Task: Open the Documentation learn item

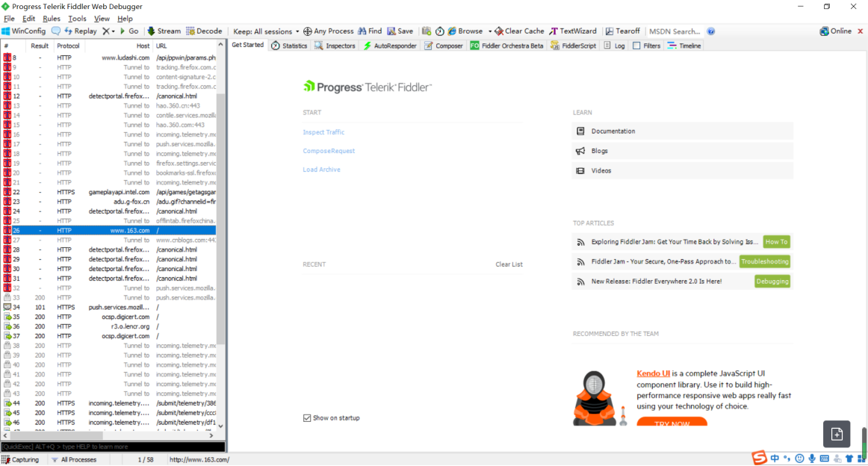Action: click(682, 131)
